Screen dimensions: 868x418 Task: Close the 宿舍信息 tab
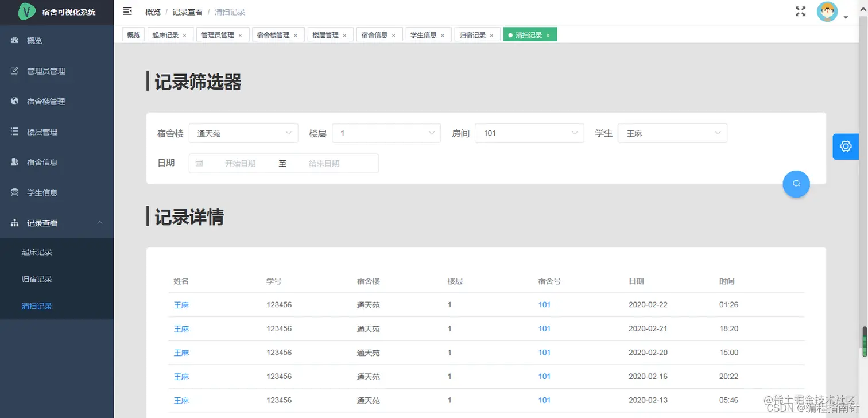393,36
